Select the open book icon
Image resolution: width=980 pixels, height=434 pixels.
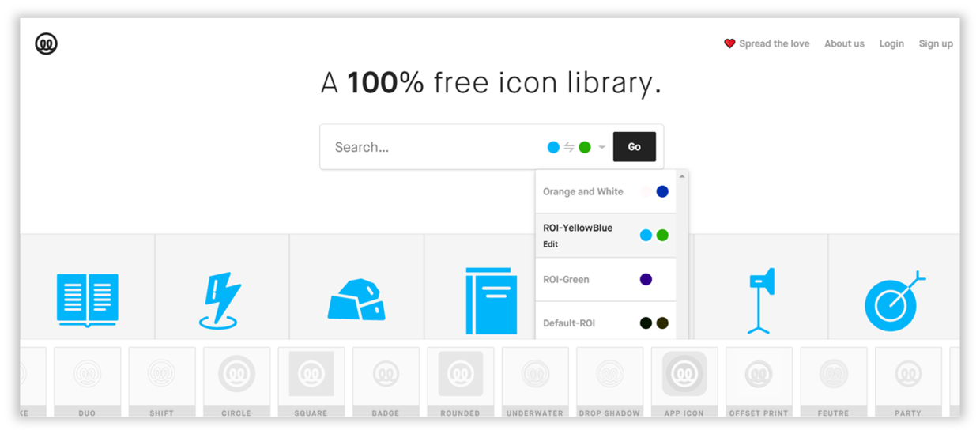pyautogui.click(x=88, y=300)
